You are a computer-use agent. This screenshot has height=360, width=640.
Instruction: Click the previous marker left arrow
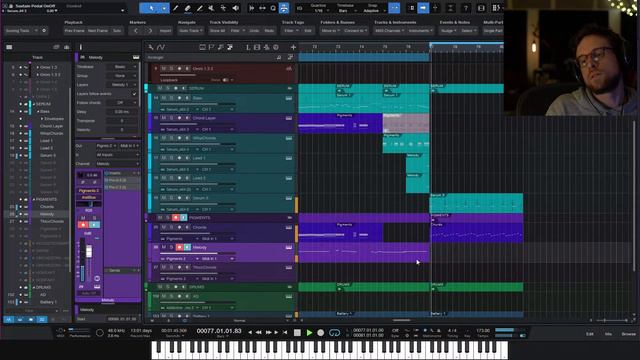coord(136,31)
